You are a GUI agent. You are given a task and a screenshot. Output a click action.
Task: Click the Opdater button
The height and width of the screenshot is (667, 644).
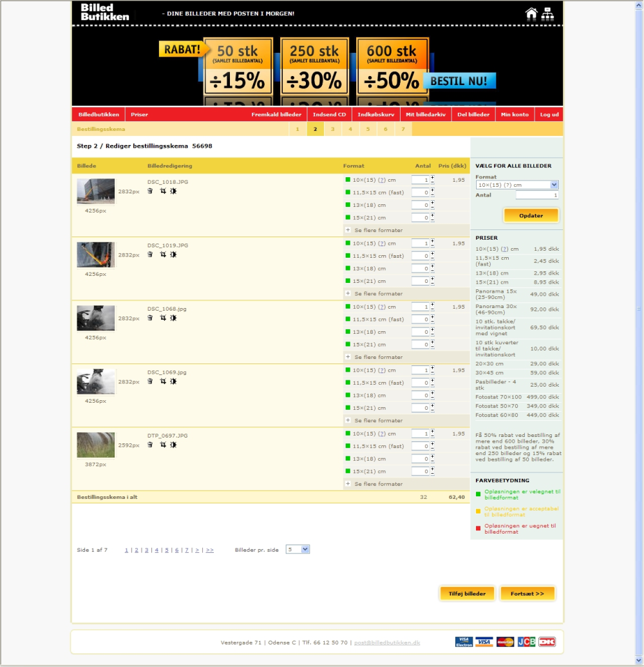point(531,216)
